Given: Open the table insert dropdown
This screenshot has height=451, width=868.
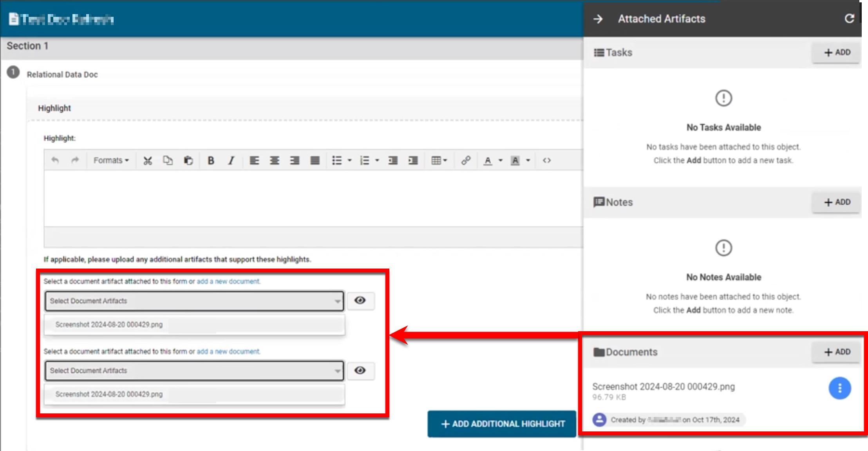Looking at the screenshot, I should click(x=439, y=161).
